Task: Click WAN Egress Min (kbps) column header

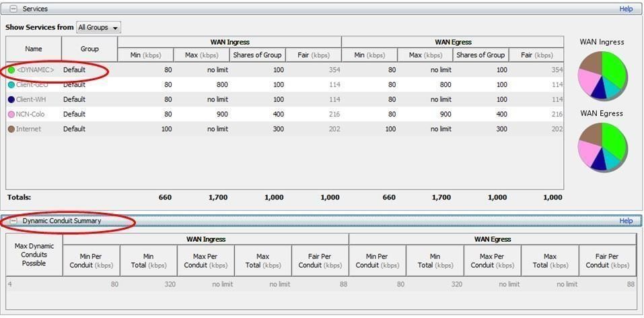Action: pyautogui.click(x=369, y=55)
